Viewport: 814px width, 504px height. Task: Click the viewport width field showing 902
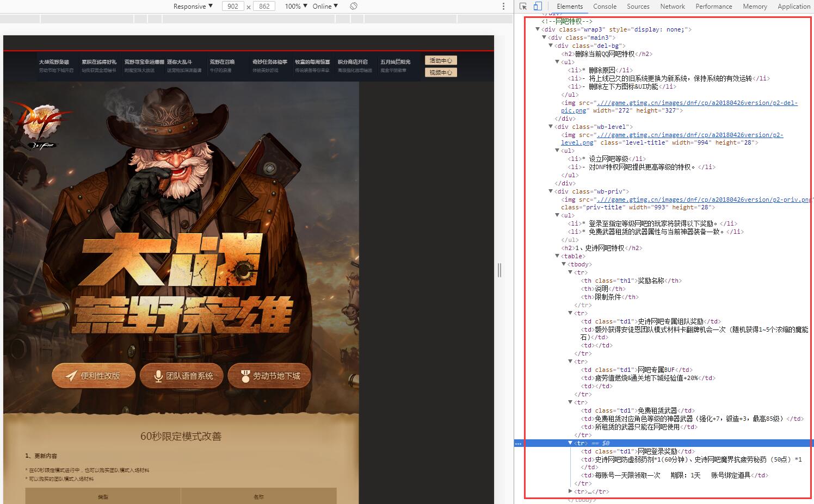[233, 6]
